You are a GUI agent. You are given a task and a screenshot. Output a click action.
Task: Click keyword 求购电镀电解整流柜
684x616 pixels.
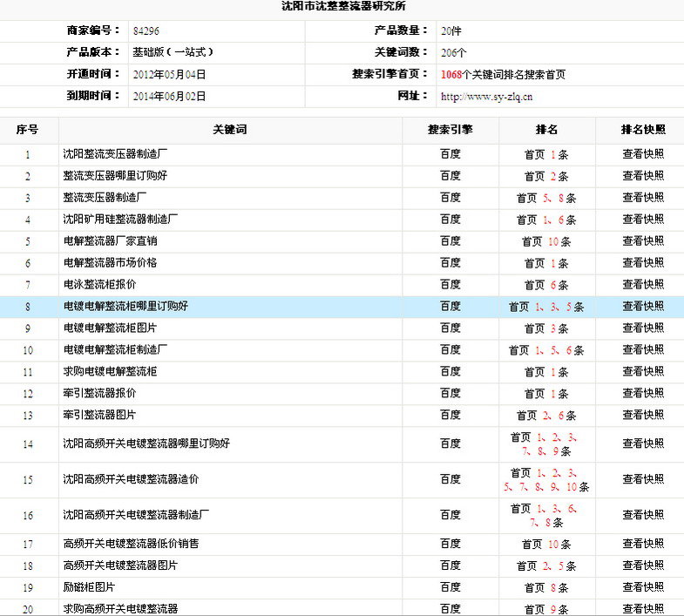click(110, 372)
